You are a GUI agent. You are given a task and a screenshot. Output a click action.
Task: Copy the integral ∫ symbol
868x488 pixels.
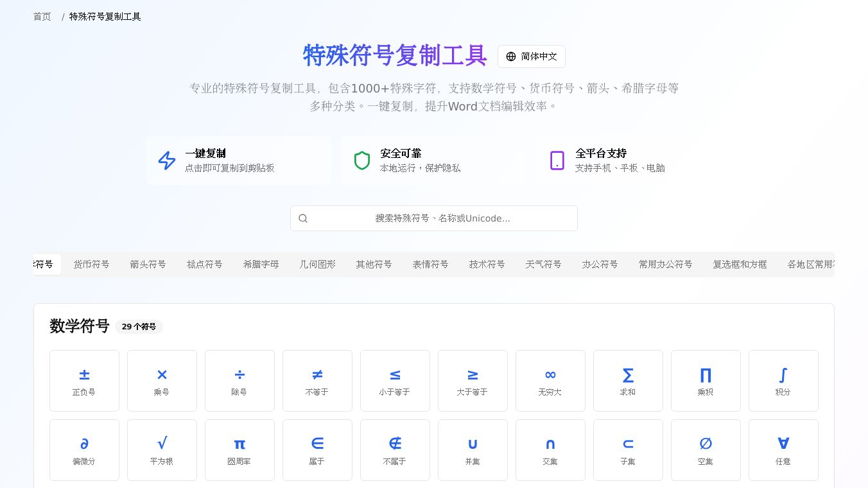[783, 381]
